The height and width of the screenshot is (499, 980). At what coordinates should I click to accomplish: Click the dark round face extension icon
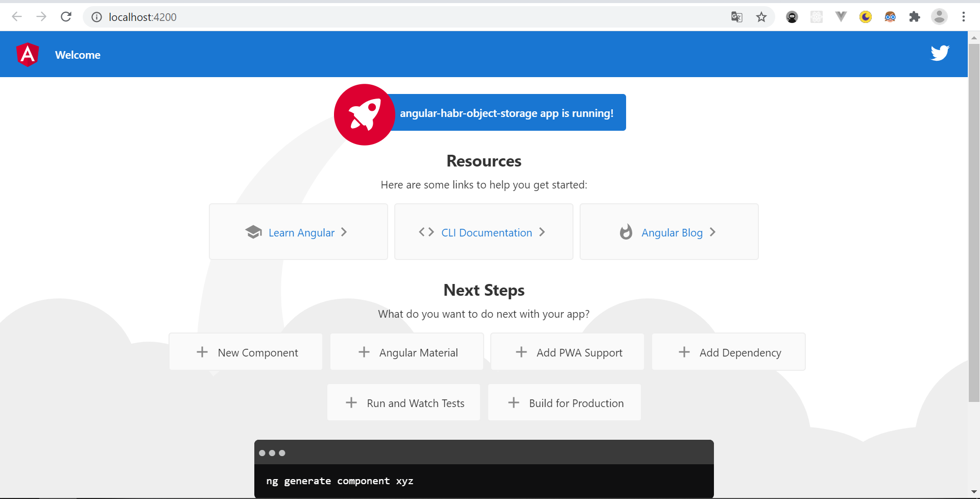click(792, 17)
